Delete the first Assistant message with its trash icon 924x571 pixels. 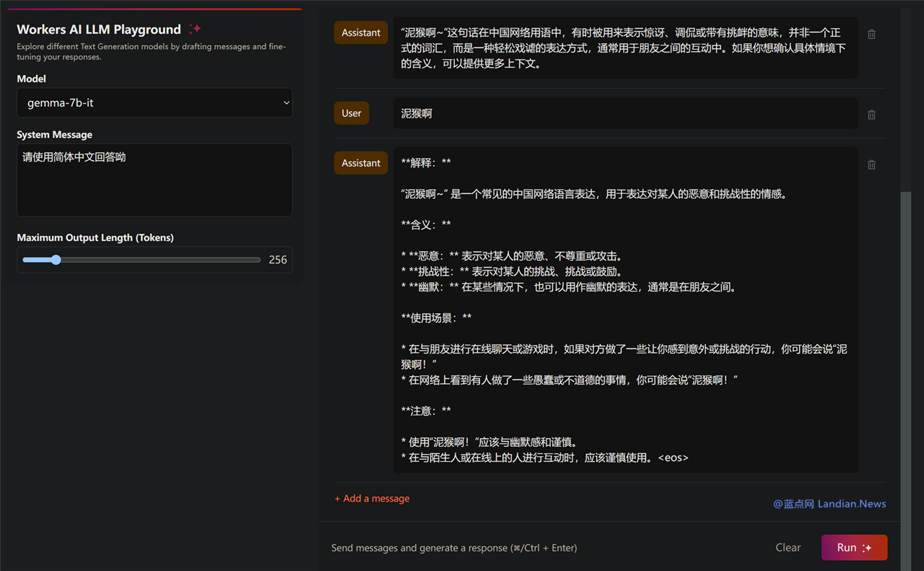(x=871, y=34)
